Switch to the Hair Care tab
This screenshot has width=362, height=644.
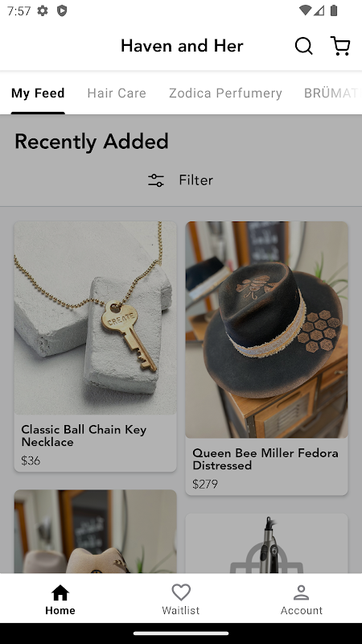[x=117, y=93]
